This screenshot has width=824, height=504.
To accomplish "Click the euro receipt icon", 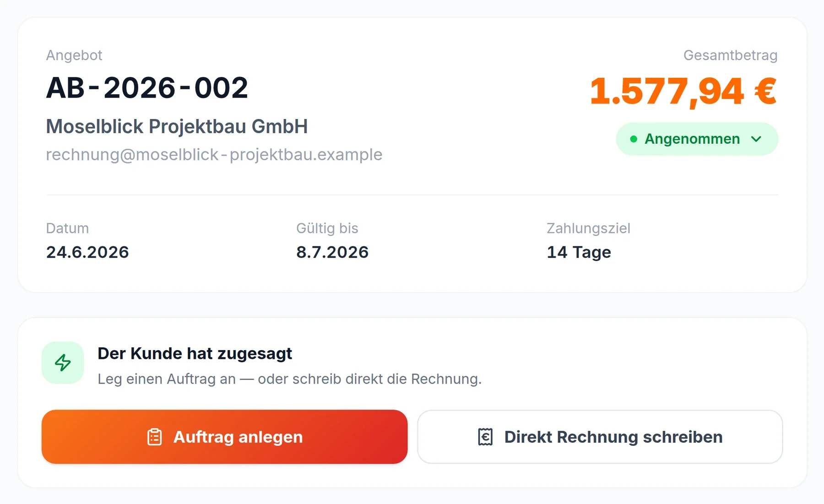I will (x=485, y=437).
